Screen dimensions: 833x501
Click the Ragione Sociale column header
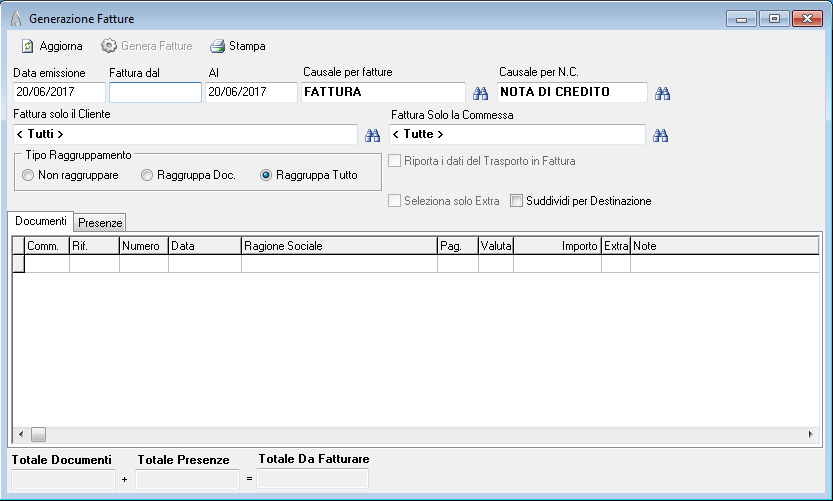[x=339, y=246]
